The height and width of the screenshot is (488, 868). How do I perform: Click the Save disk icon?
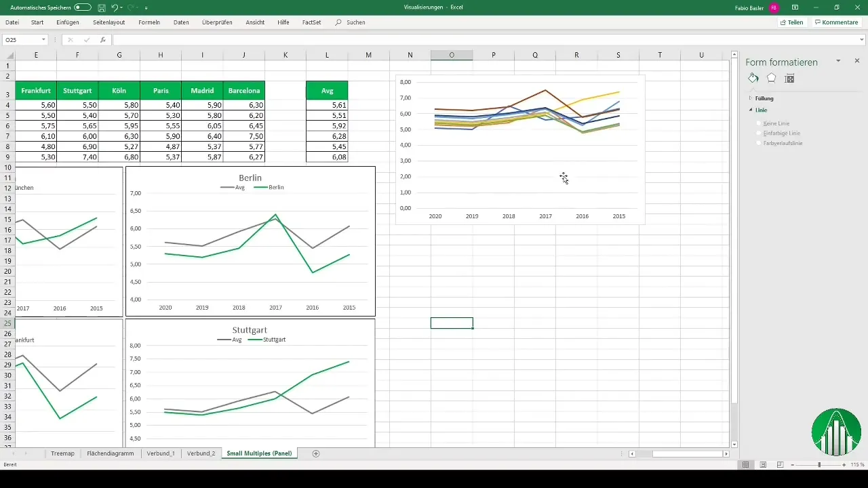click(x=101, y=7)
